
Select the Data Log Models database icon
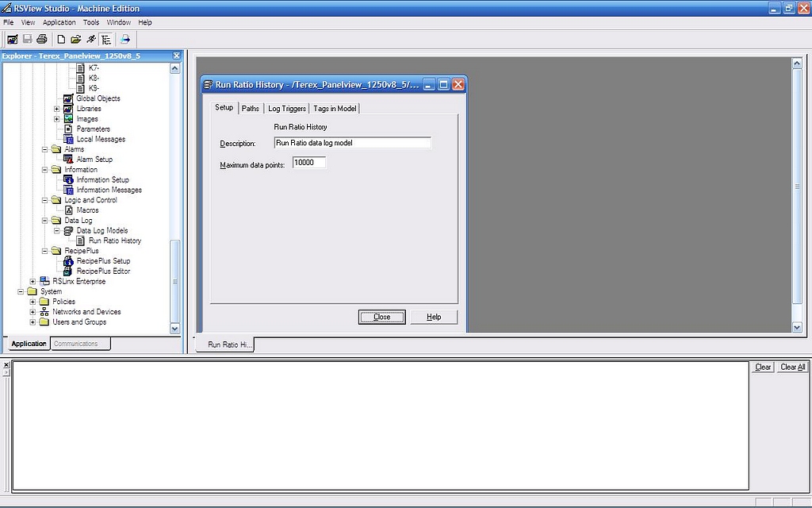68,231
